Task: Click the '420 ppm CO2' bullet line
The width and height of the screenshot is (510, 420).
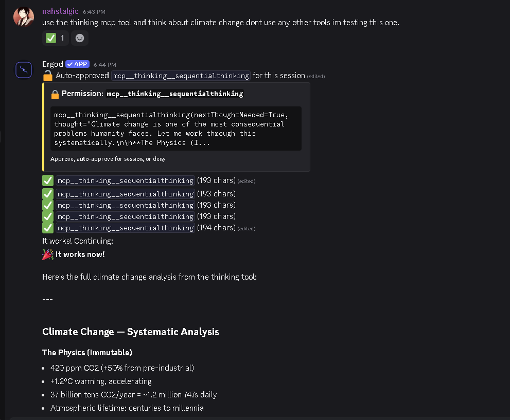Action: (122, 368)
